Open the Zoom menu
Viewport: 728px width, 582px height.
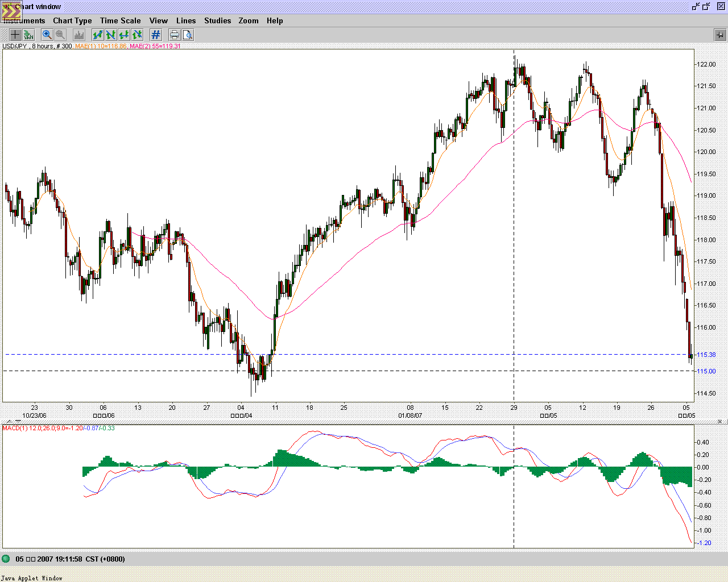(x=249, y=20)
